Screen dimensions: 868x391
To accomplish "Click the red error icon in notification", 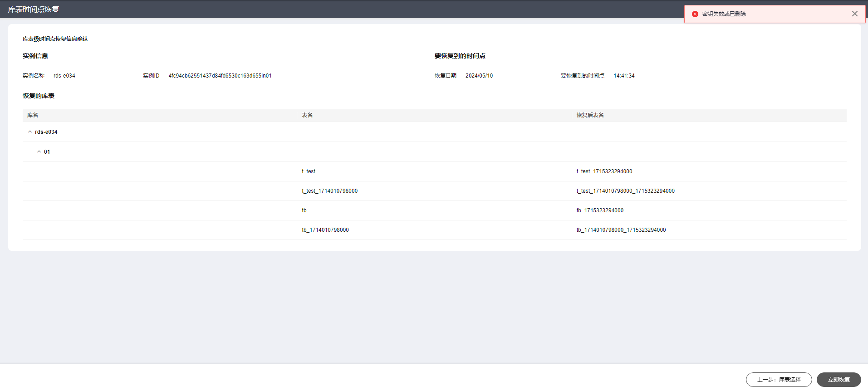I will pos(695,14).
